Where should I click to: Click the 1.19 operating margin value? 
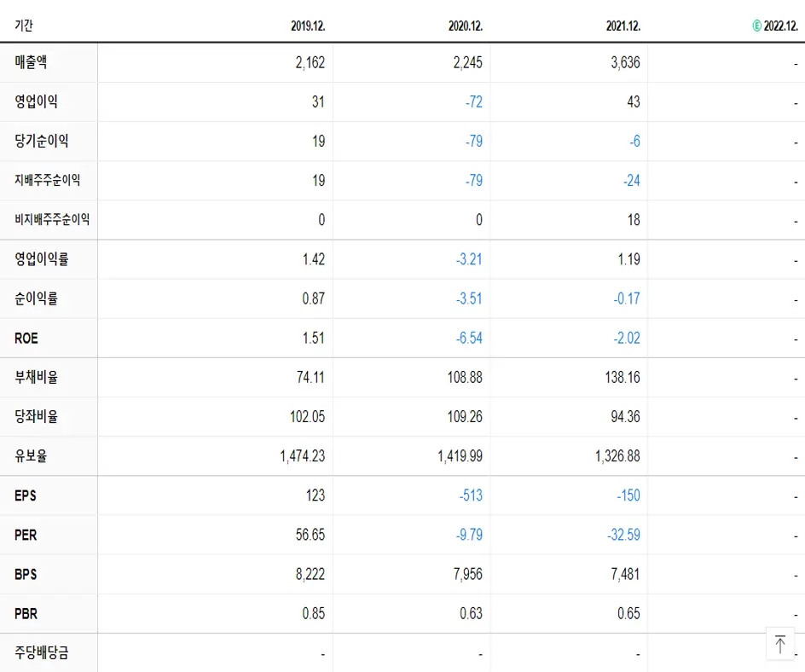pos(629,259)
